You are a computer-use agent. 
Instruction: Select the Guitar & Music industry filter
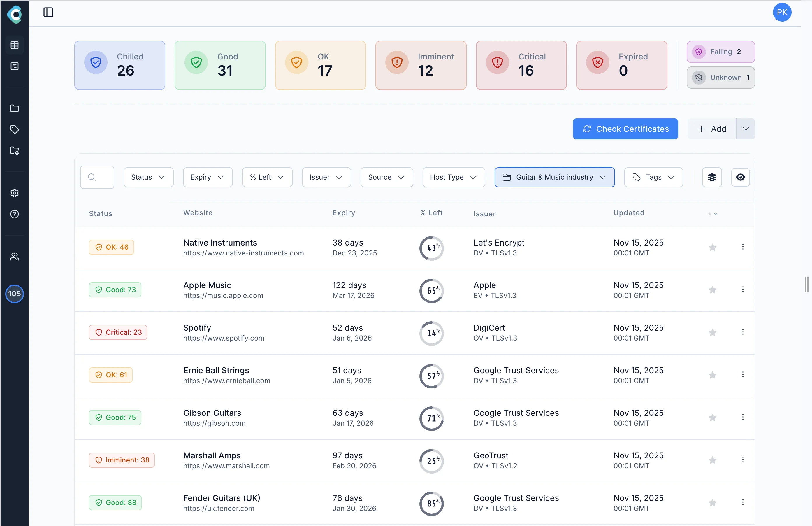pyautogui.click(x=554, y=177)
